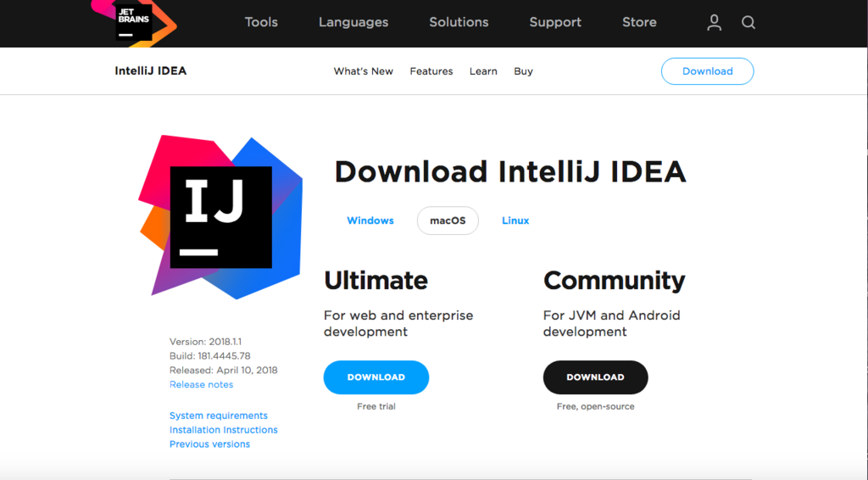Open the Features page
The height and width of the screenshot is (480, 868).
click(431, 71)
